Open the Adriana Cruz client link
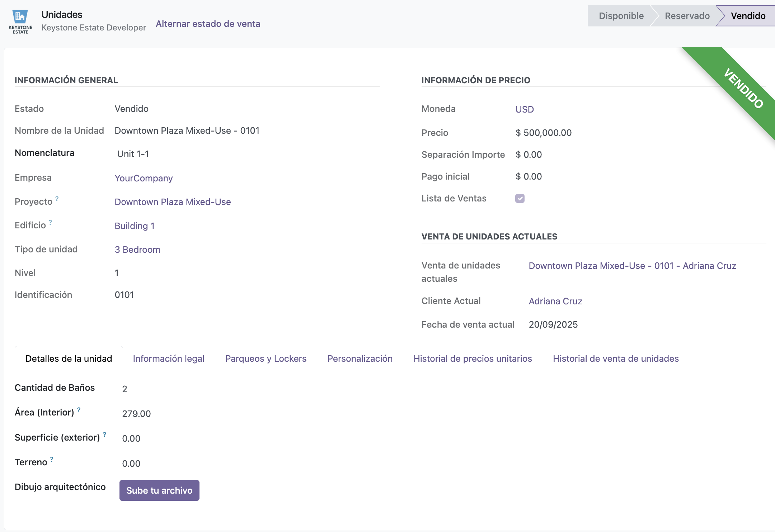Viewport: 775px width, 532px height. (x=555, y=301)
